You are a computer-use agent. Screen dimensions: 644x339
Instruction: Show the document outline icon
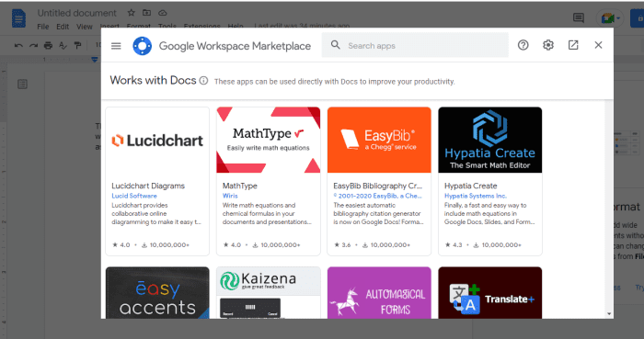(x=22, y=84)
